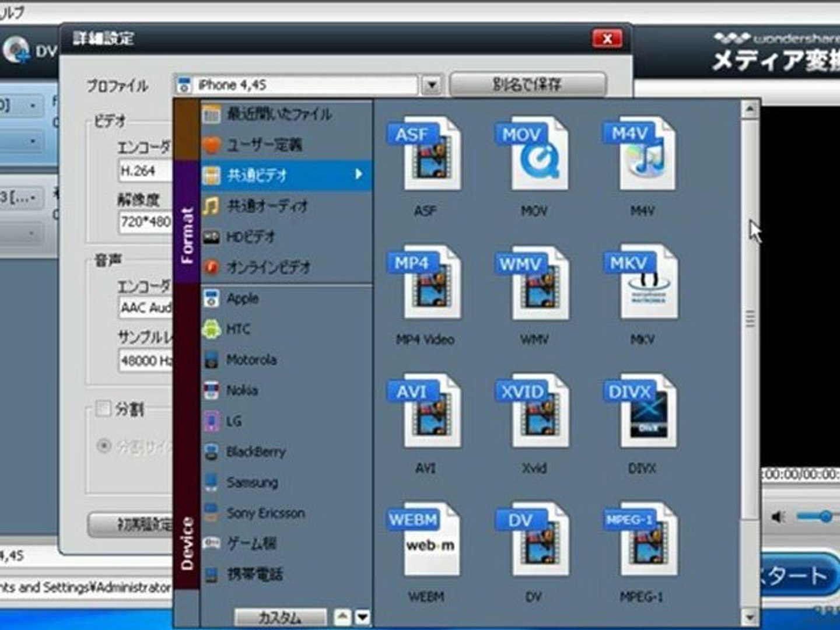Select the Xvid format icon
The height and width of the screenshot is (630, 840).
[533, 411]
